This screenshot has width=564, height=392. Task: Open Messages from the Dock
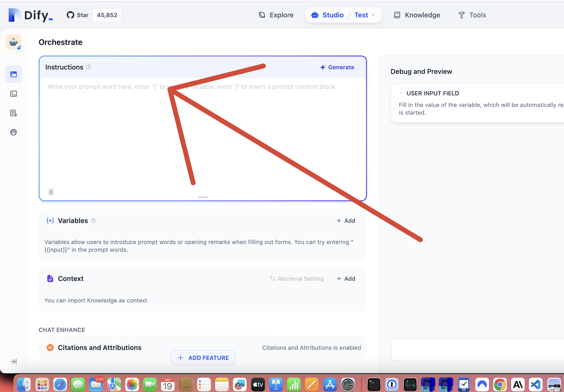[78, 384]
